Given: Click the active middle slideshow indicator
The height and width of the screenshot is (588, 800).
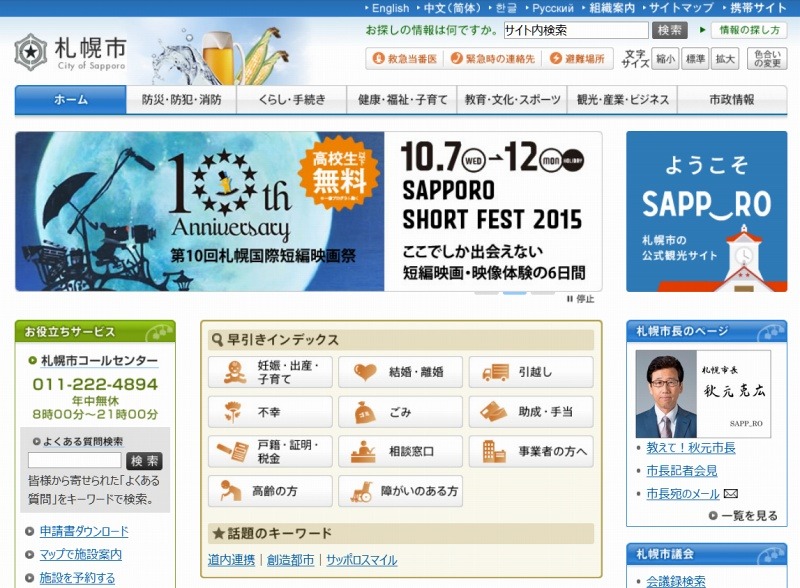Looking at the screenshot, I should point(514,293).
